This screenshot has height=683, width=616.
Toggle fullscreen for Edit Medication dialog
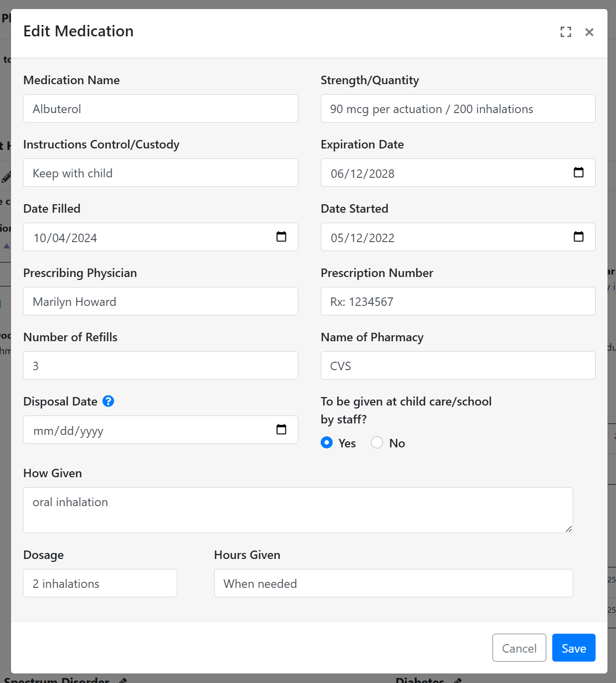(x=566, y=32)
